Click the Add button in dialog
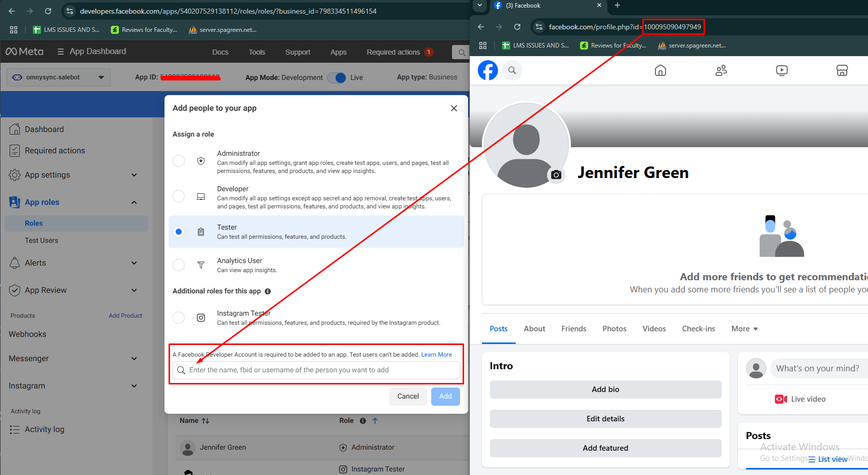 pos(445,397)
